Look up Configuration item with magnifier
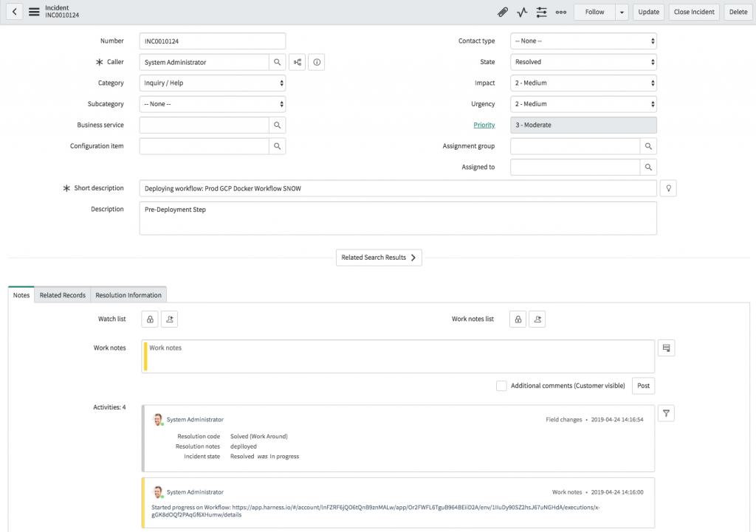The image size is (756, 532). (278, 146)
